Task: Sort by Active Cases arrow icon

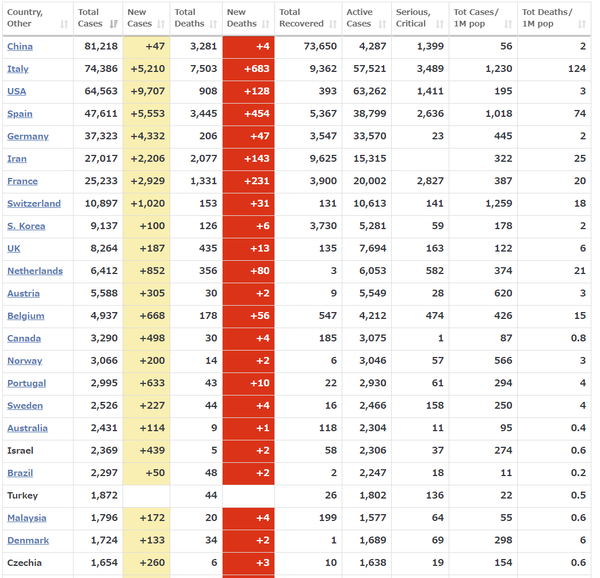Action: (x=382, y=24)
